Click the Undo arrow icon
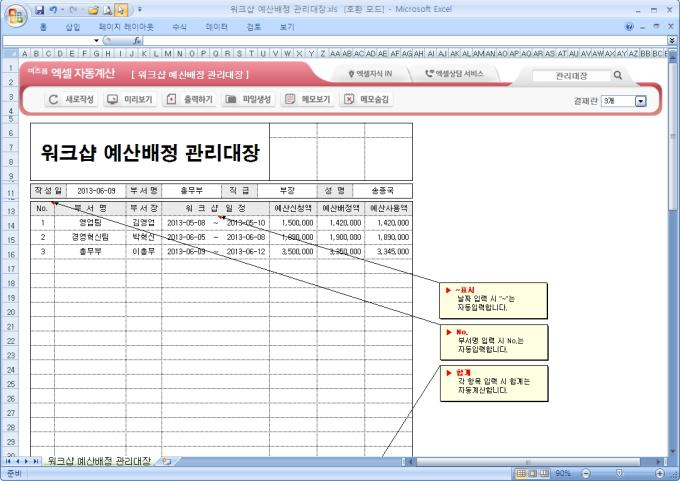680x481 pixels. 53,10
